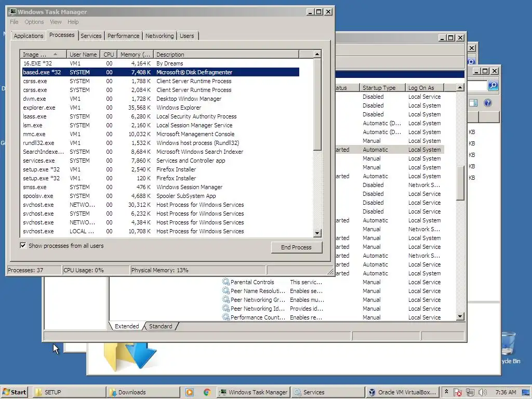The width and height of the screenshot is (532, 399).
Task: Switch to the Applications tab
Action: pyautogui.click(x=29, y=36)
